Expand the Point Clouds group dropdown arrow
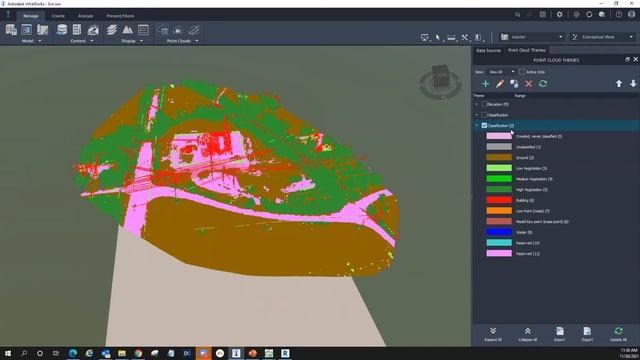Image resolution: width=640 pixels, height=360 pixels. pyautogui.click(x=196, y=41)
